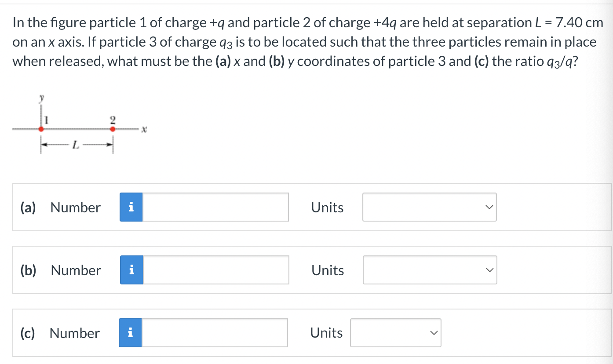Click the y axis label in the figure
Image resolution: width=613 pixels, height=364 pixels.
(41, 97)
